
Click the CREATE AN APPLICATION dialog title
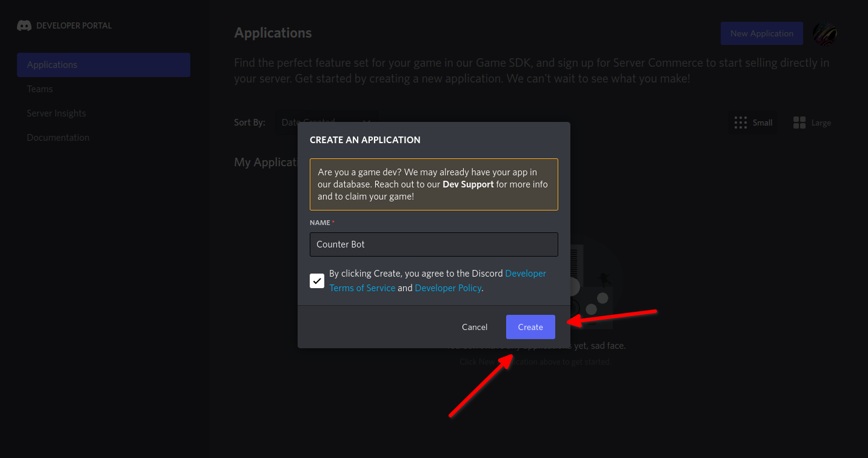tap(365, 140)
